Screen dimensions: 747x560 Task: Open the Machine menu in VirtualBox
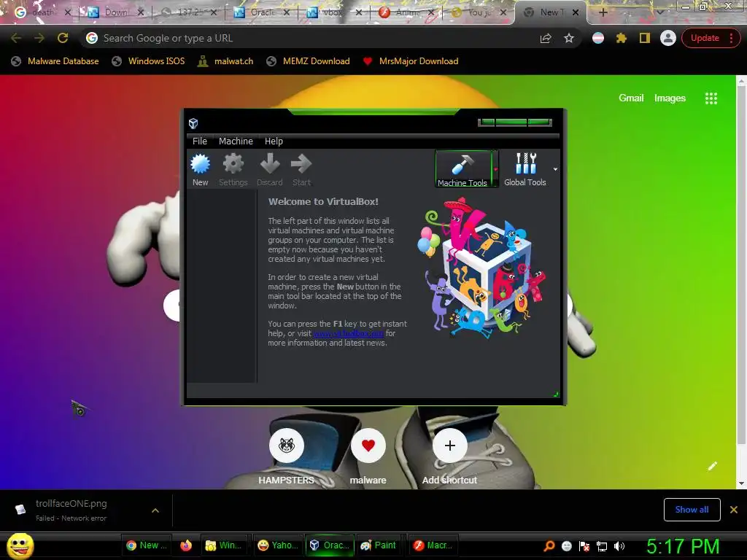point(236,141)
